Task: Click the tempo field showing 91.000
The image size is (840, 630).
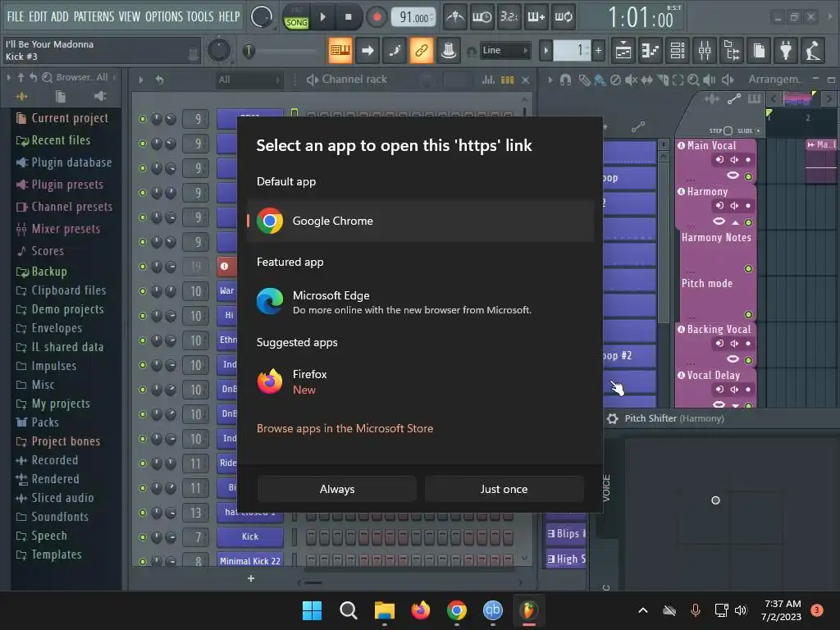Action: pos(413,17)
